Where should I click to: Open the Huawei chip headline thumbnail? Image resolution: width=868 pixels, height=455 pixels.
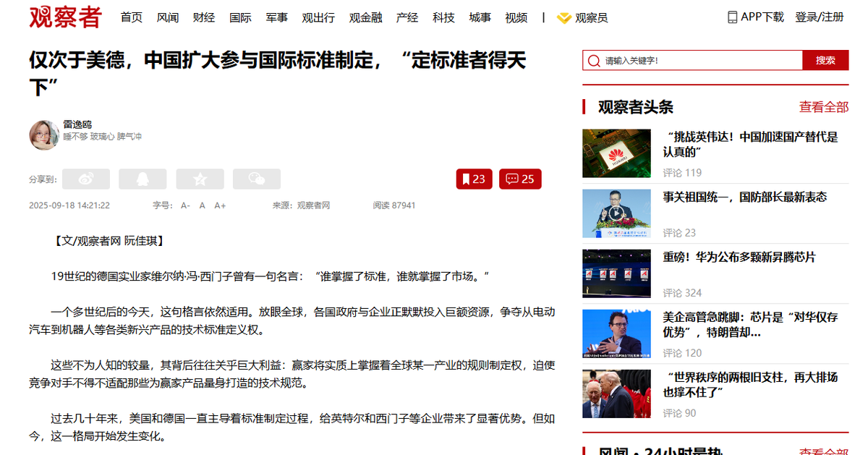(616, 153)
